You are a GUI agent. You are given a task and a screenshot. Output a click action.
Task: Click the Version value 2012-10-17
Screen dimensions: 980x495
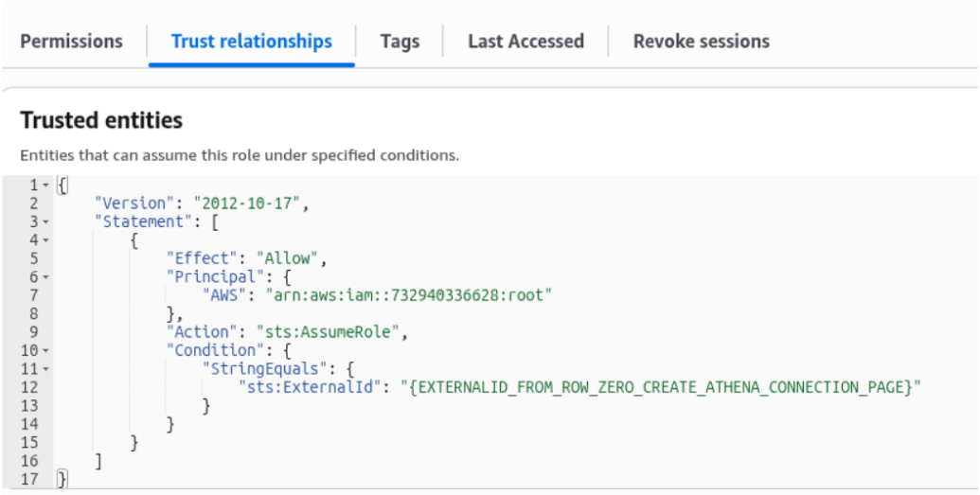[x=250, y=203]
